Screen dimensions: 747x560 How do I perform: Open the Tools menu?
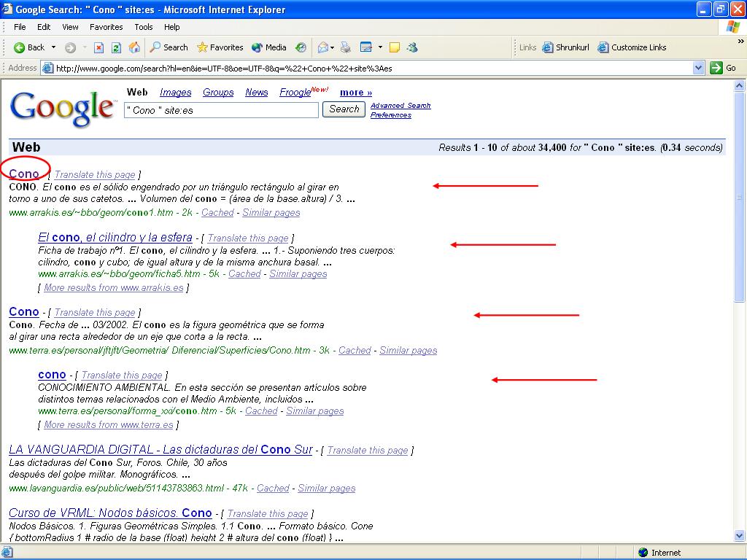coord(144,27)
